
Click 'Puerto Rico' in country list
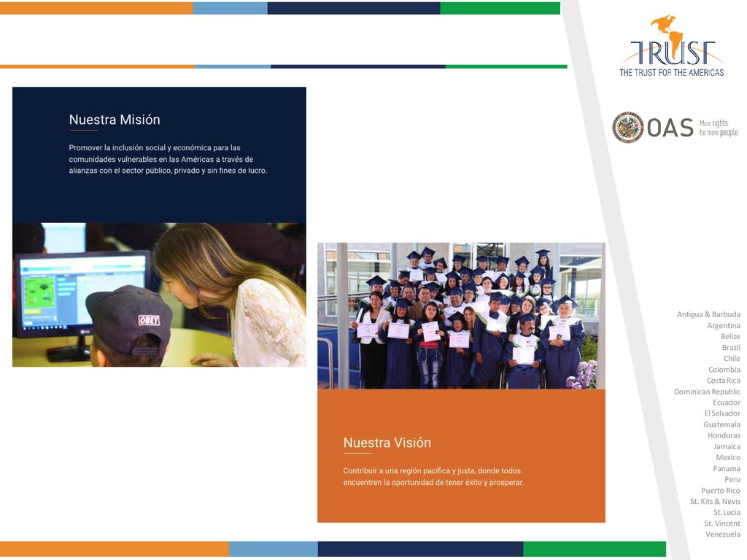[720, 491]
